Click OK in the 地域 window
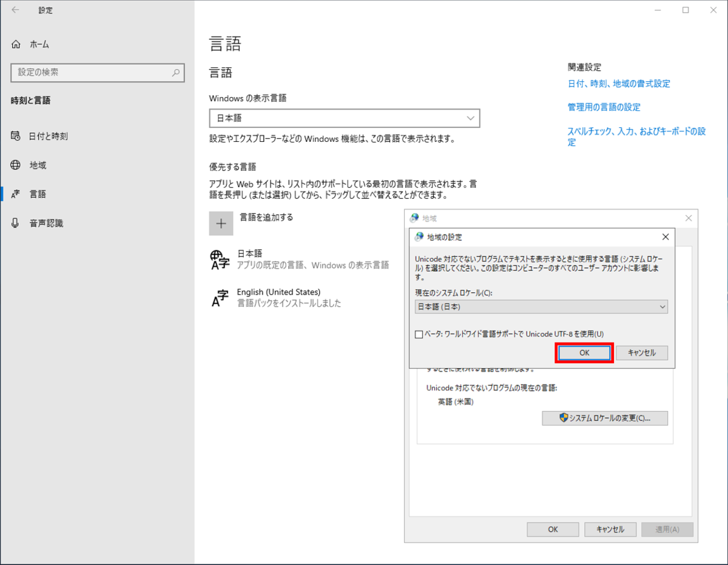The image size is (728, 565). [x=553, y=529]
